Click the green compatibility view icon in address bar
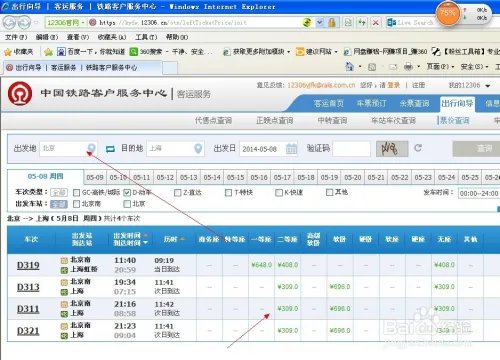The width and height of the screenshot is (500, 360). tap(307, 23)
